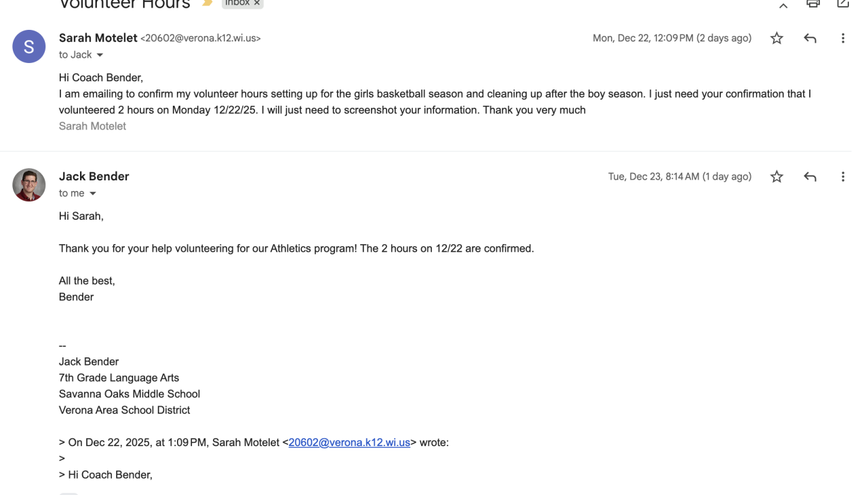Collapse all messages with the chevron
Viewport: 868px width, 495px height.
pyautogui.click(x=783, y=5)
